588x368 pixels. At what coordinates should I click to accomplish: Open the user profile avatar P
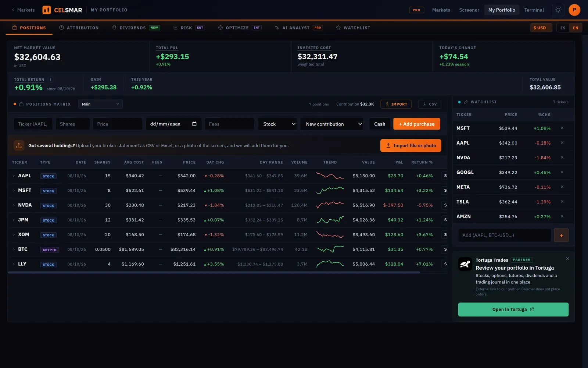coord(574,10)
